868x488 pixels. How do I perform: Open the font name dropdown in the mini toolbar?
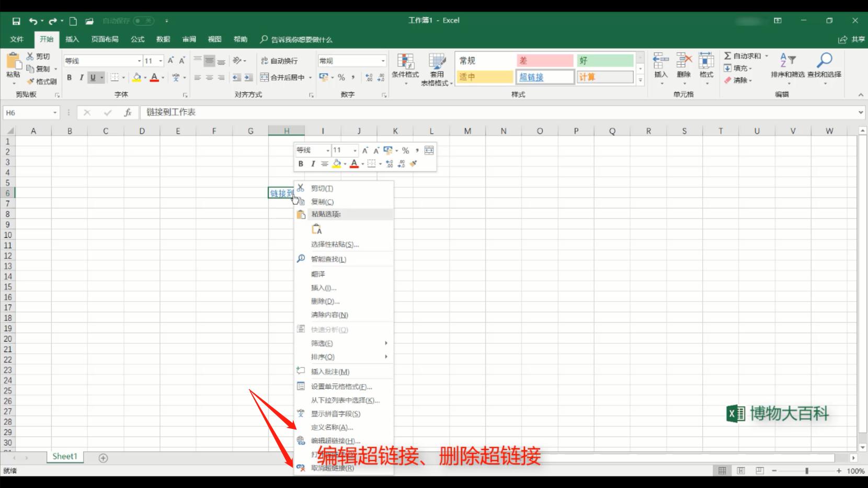[328, 150]
